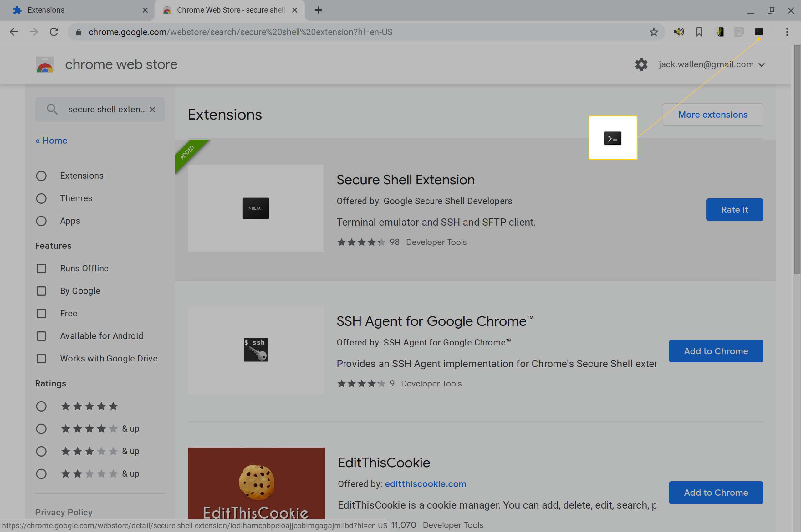Image resolution: width=801 pixels, height=532 pixels.
Task: Click the secure shell search field
Action: 100,109
